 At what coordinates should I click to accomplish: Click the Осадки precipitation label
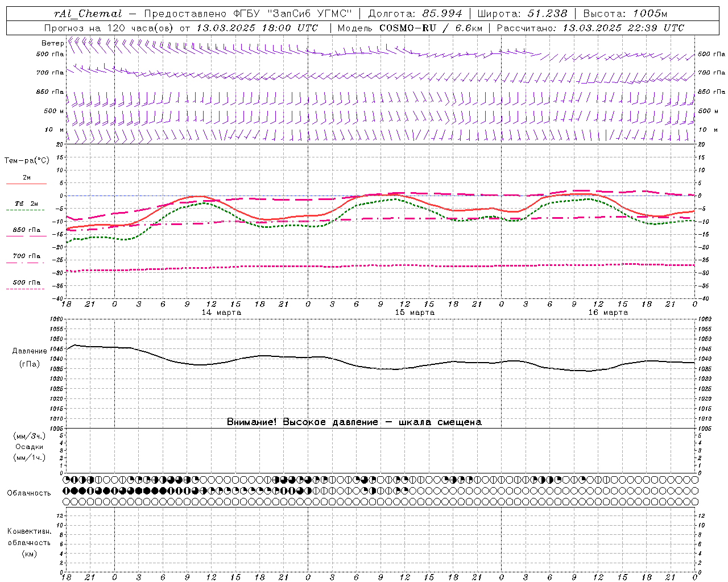tap(30, 447)
